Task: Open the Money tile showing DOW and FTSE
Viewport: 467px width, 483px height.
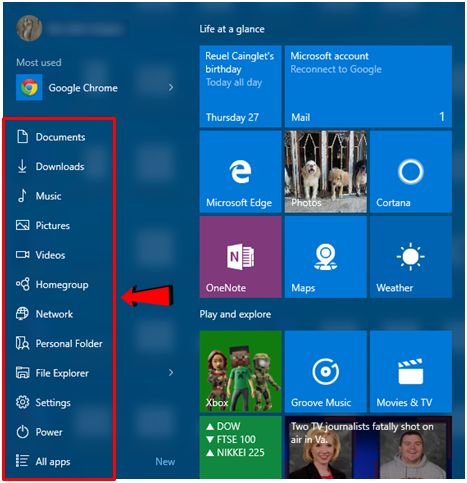Action: [240, 447]
